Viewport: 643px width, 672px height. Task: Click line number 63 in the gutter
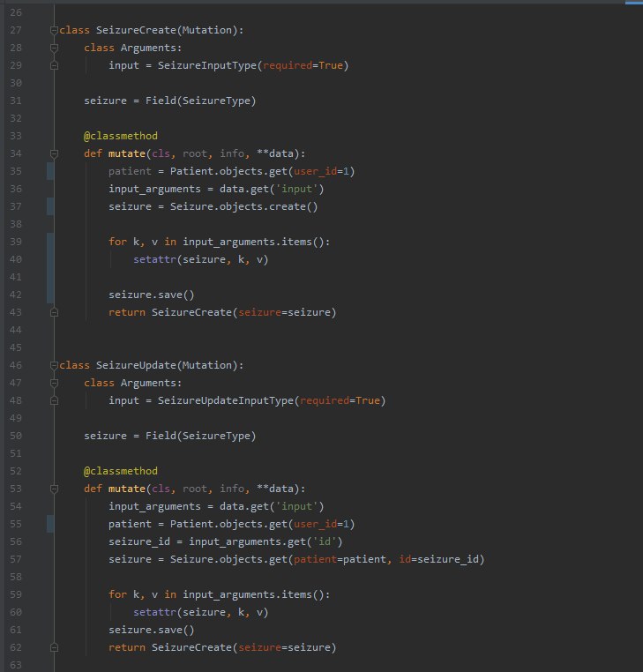click(16, 665)
